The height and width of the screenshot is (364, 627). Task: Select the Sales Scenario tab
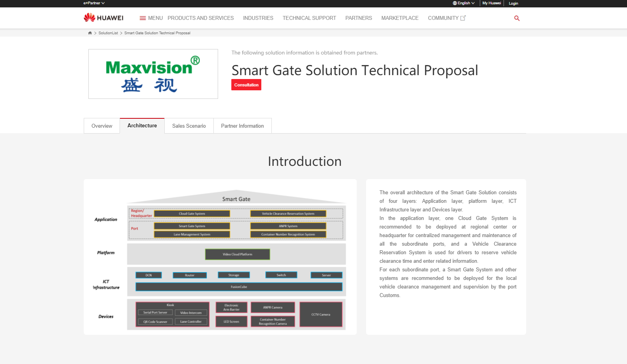189,126
